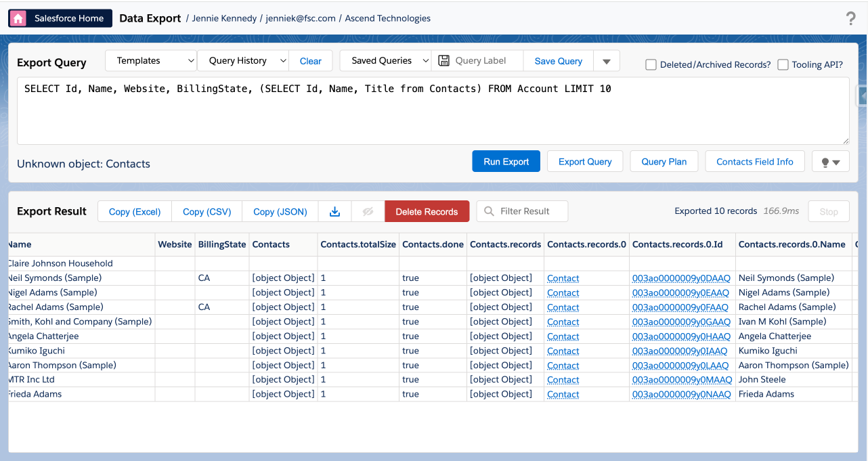
Task: Enable Deleted/Archived Records checkbox
Action: click(x=651, y=64)
